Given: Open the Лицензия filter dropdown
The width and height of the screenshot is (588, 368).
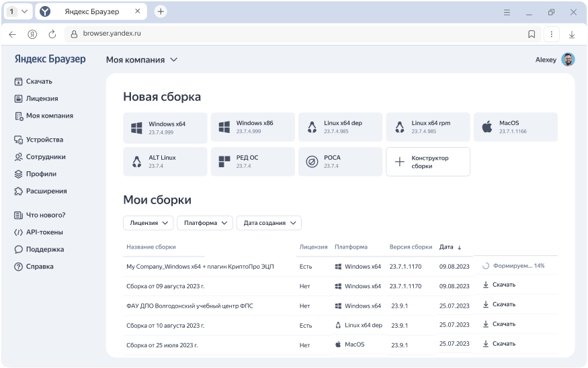Looking at the screenshot, I should click(148, 223).
